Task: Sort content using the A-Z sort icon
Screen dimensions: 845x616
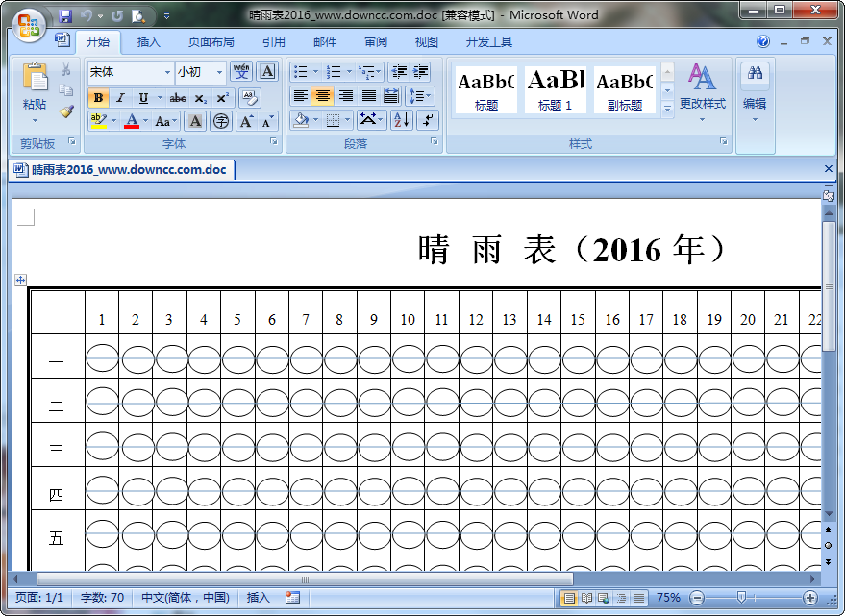Action: coord(400,121)
